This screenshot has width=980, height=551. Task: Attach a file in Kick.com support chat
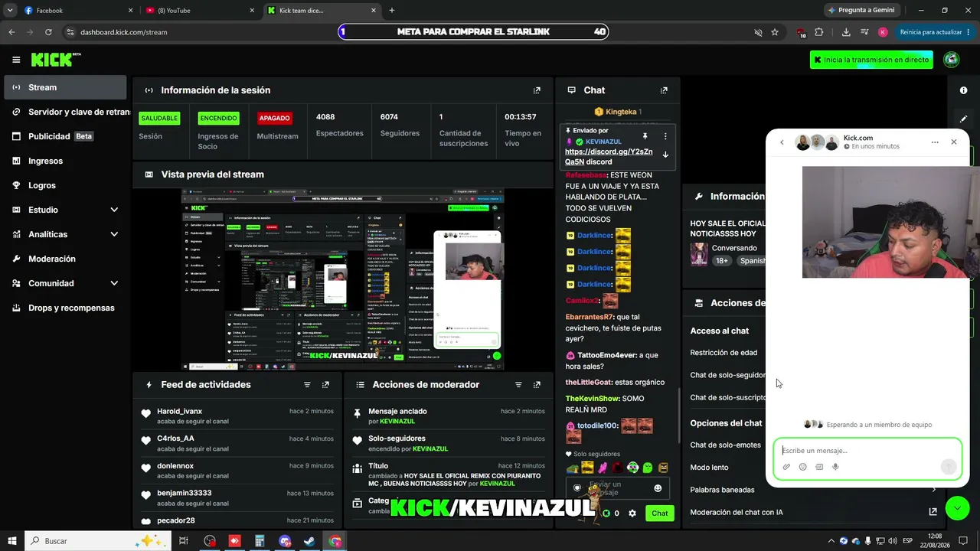coord(786,467)
